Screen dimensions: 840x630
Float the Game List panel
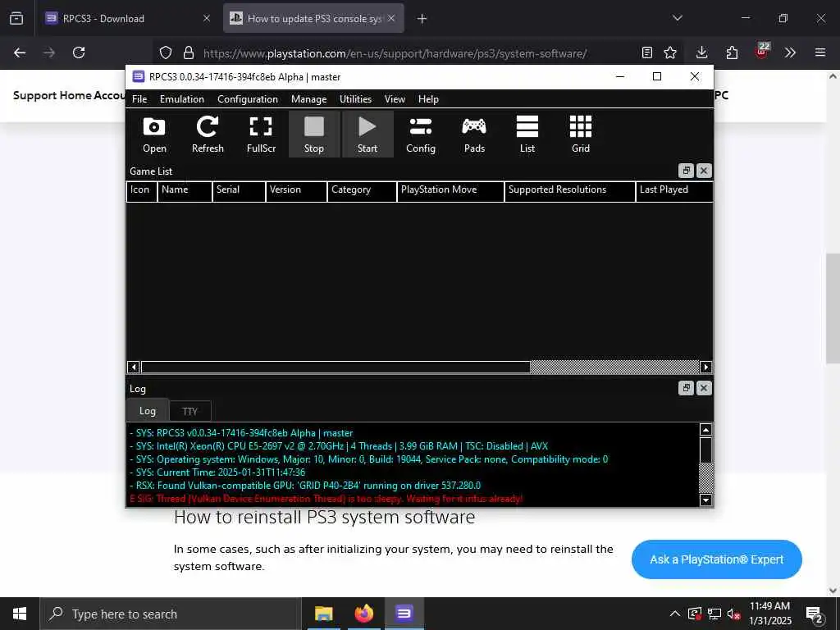click(x=687, y=171)
